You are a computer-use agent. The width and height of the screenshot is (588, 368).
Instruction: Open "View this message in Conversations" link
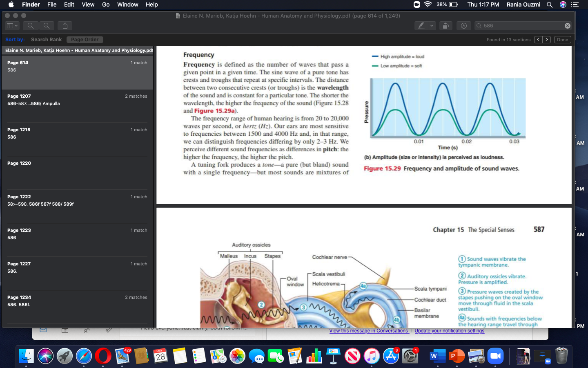coord(369,331)
